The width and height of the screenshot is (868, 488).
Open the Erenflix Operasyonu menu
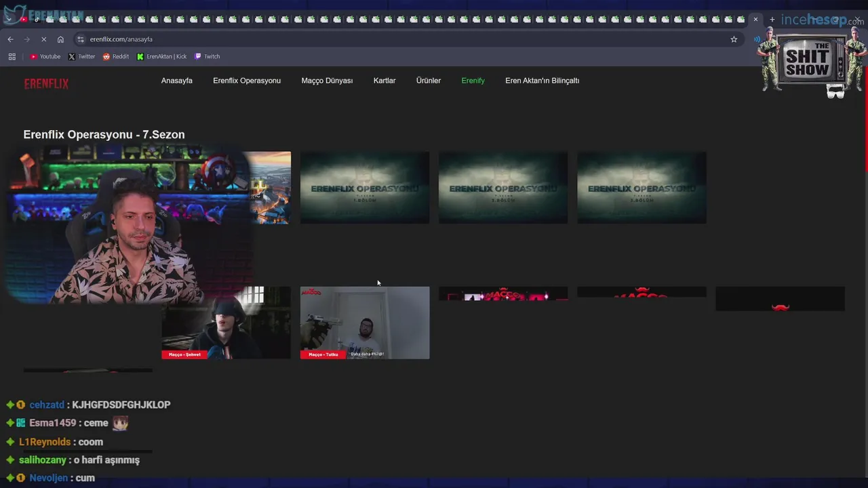pos(247,81)
